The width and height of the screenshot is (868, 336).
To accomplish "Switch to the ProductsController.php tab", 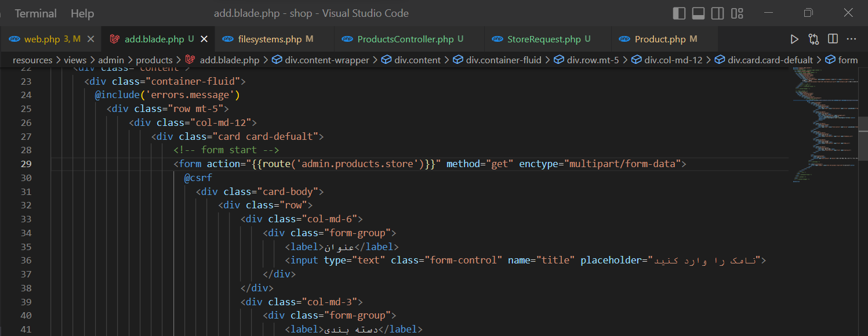I will click(405, 39).
